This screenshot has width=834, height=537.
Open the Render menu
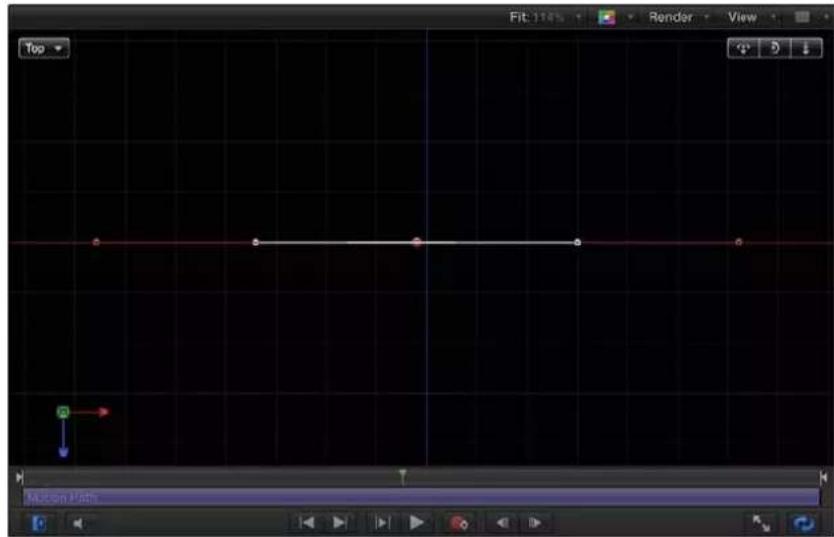coord(679,18)
